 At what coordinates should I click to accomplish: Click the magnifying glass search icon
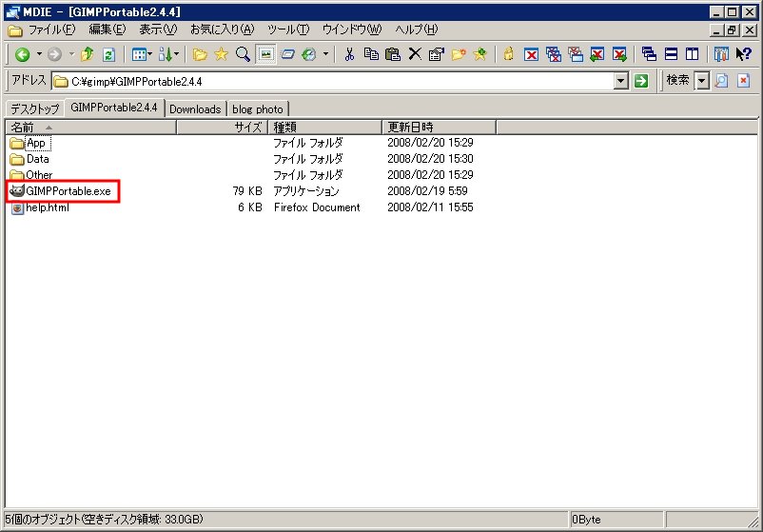click(x=243, y=54)
